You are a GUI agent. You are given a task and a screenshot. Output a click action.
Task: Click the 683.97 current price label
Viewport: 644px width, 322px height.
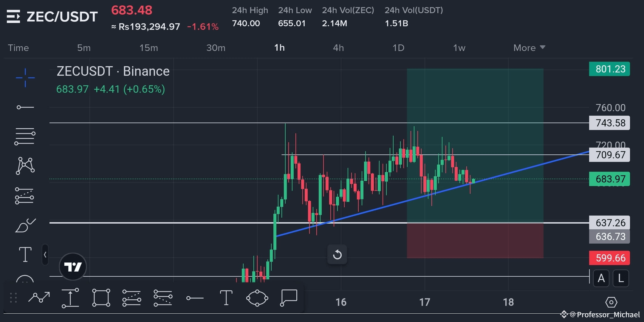coord(609,179)
